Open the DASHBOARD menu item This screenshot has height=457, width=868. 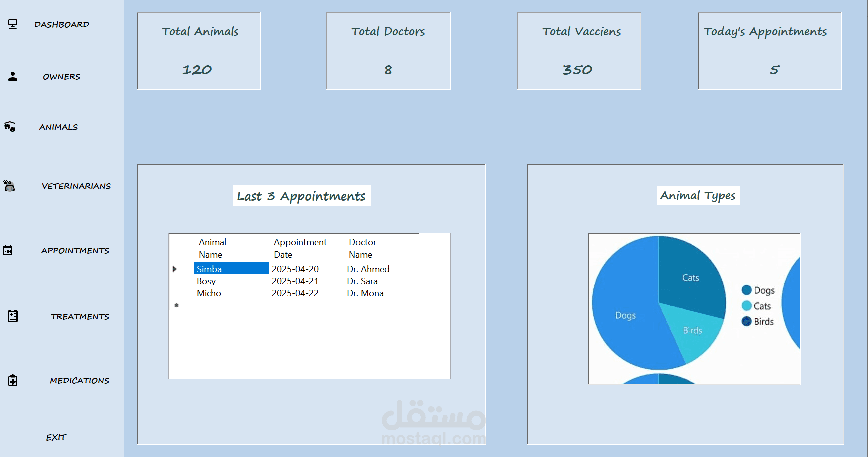[62, 24]
